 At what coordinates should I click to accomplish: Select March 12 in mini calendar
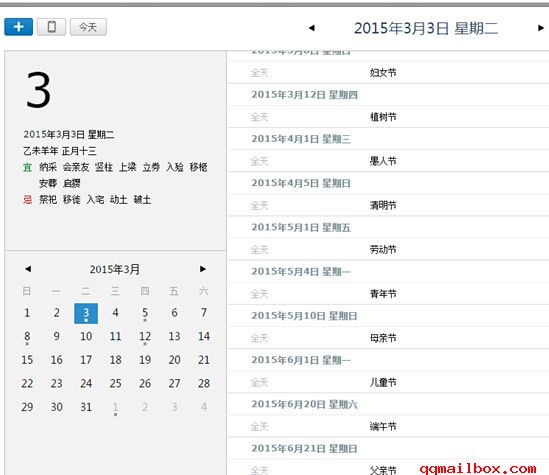tap(145, 336)
